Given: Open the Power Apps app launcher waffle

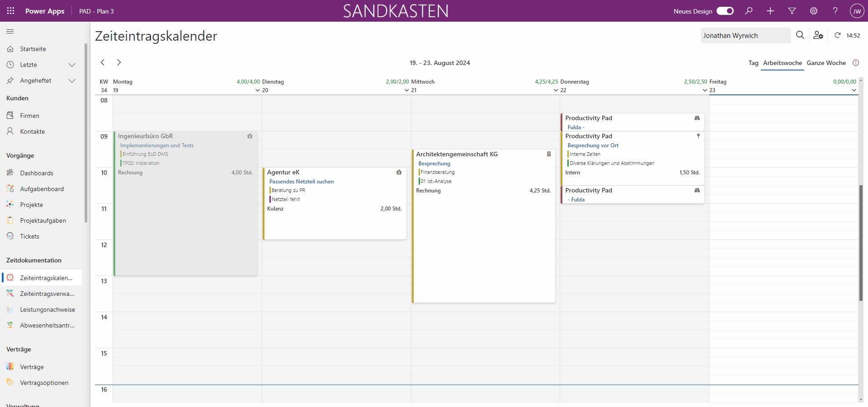Looking at the screenshot, I should pos(10,11).
